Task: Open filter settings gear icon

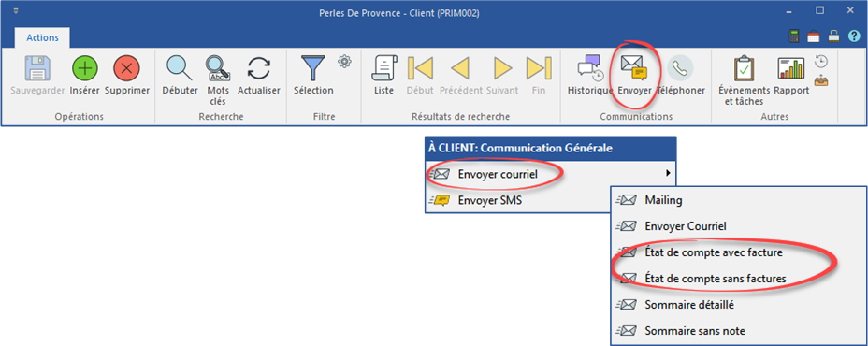Action: pos(345,62)
